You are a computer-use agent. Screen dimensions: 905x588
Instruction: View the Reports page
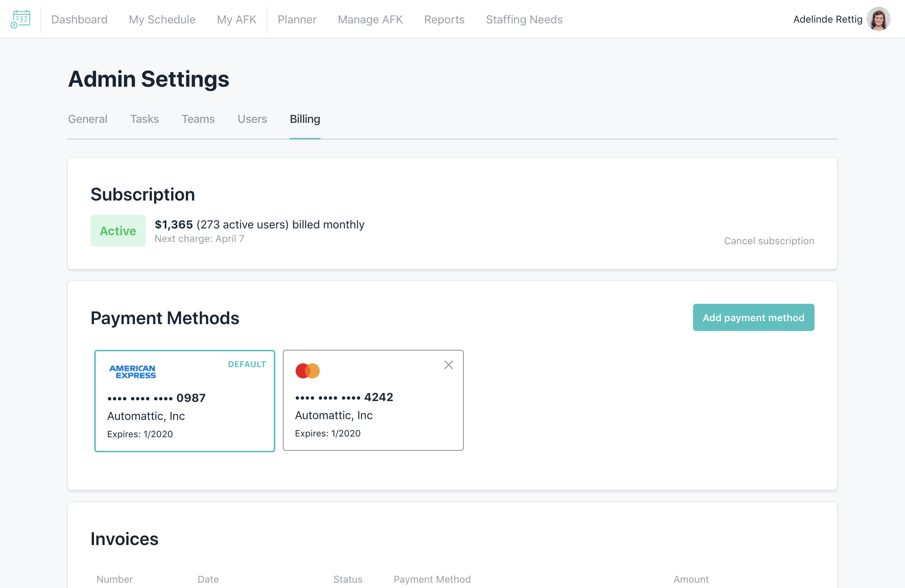click(x=444, y=19)
